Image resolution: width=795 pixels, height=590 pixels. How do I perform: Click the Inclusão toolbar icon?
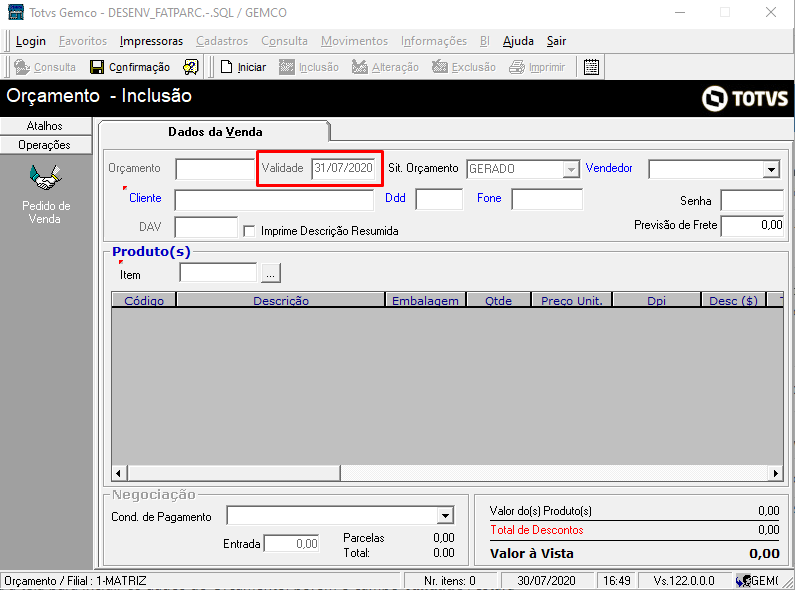click(x=286, y=67)
